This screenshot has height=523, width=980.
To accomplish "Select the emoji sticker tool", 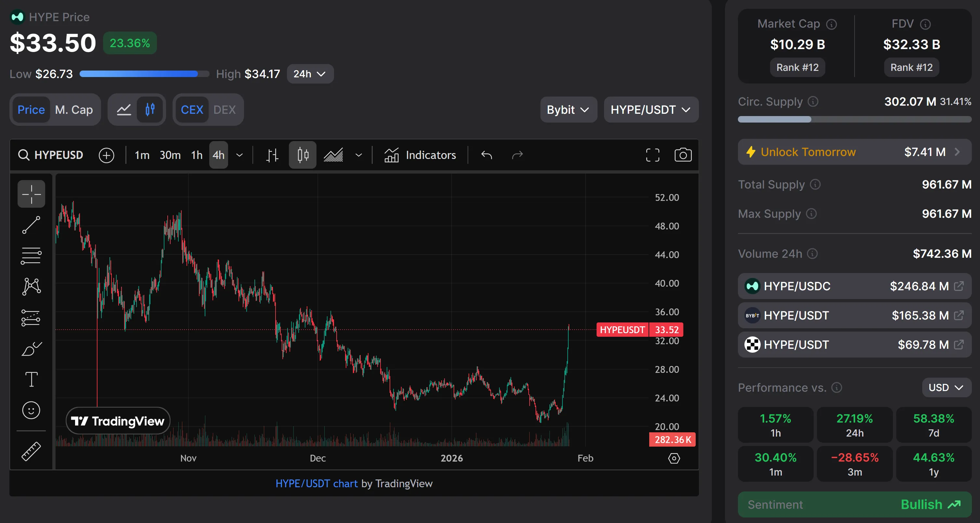I will (x=31, y=410).
